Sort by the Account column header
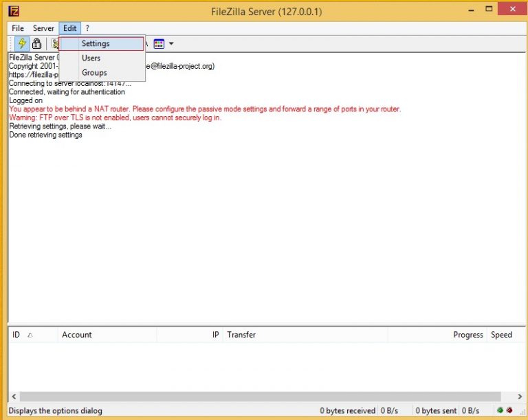The image size is (528, 420). [x=77, y=335]
